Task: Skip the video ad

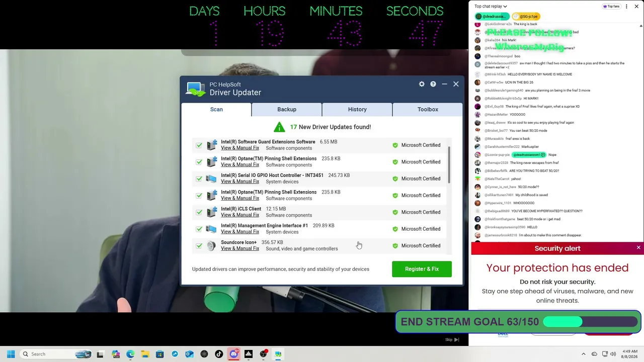Action: pos(452,339)
